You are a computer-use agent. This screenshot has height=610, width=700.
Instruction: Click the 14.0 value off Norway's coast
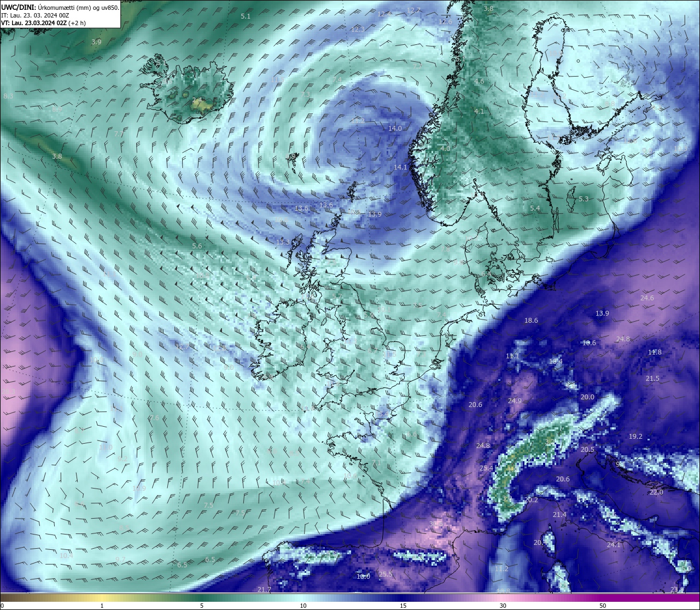(x=395, y=128)
